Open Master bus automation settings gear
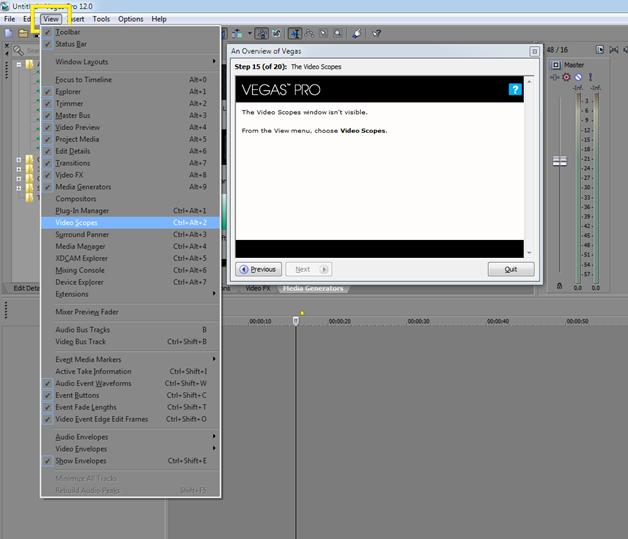Screen dimensions: 628x539 [x=566, y=77]
